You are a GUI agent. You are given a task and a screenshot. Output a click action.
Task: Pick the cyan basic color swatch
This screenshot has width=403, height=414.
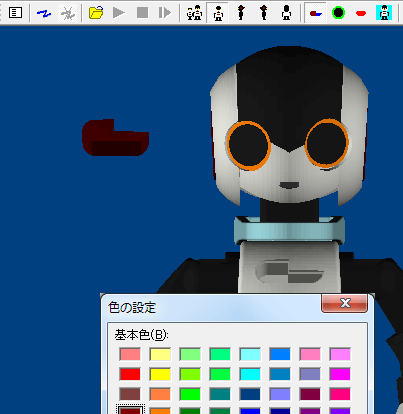tap(250, 374)
